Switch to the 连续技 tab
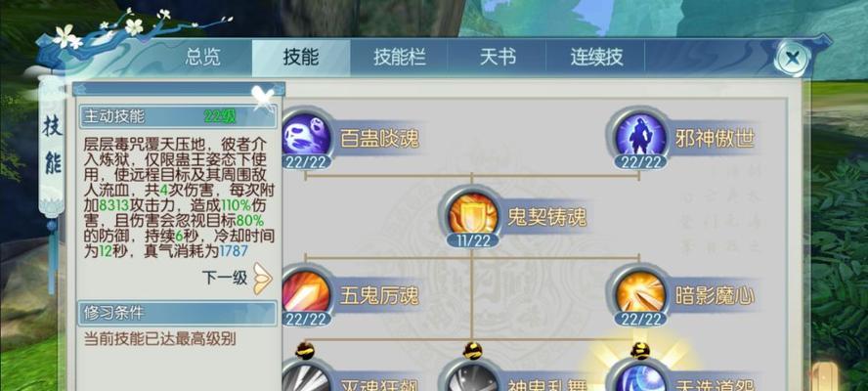The image size is (868, 391). pos(596,57)
